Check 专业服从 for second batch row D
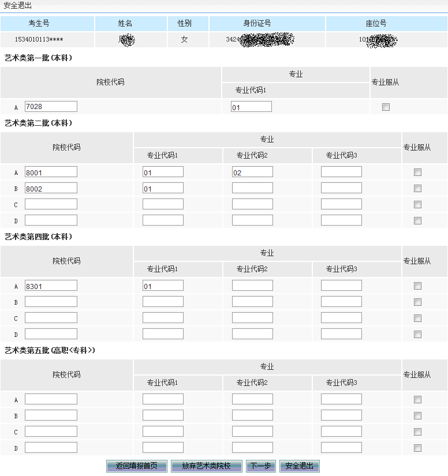Image resolution: width=448 pixels, height=476 pixels. point(417,220)
